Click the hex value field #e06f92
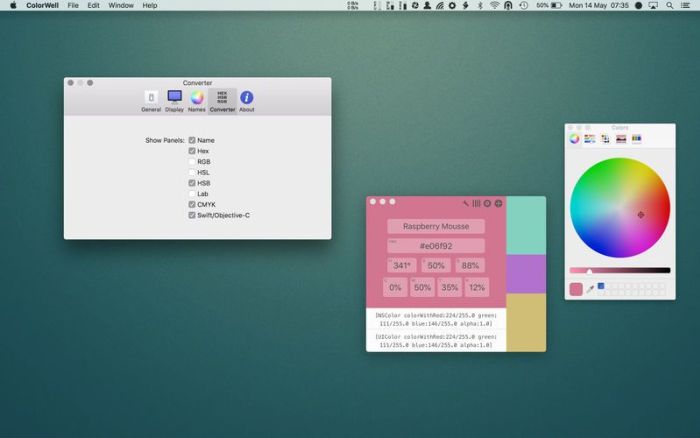The image size is (700, 438). coord(435,246)
